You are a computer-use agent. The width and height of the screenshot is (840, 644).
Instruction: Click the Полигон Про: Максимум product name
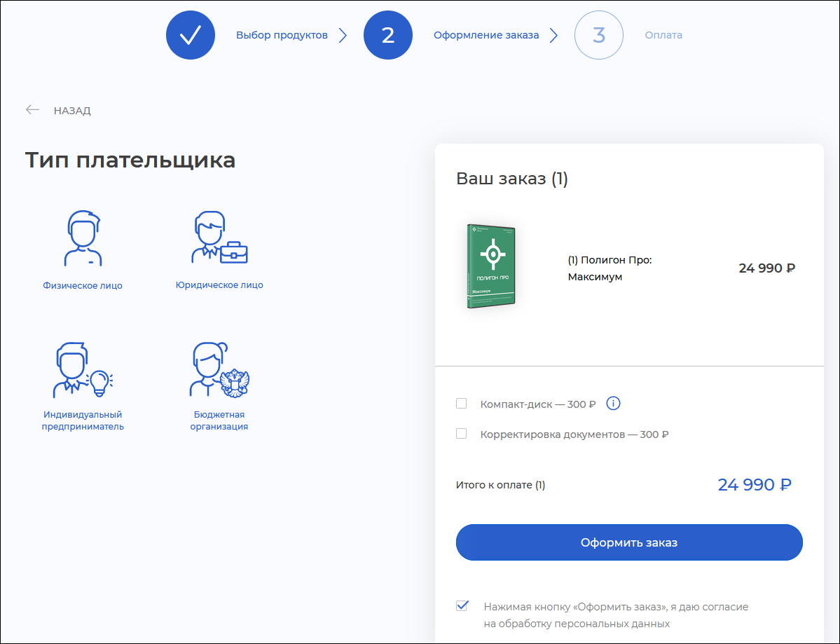[610, 268]
